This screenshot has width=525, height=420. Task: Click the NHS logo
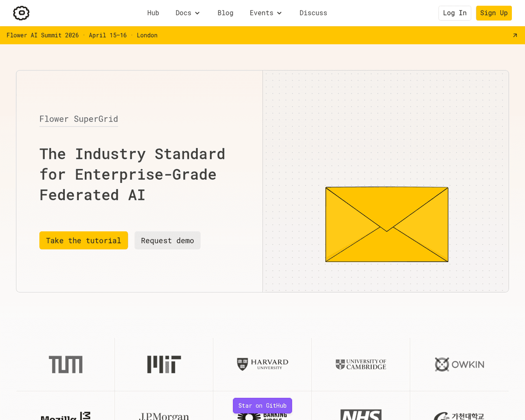pyautogui.click(x=361, y=415)
